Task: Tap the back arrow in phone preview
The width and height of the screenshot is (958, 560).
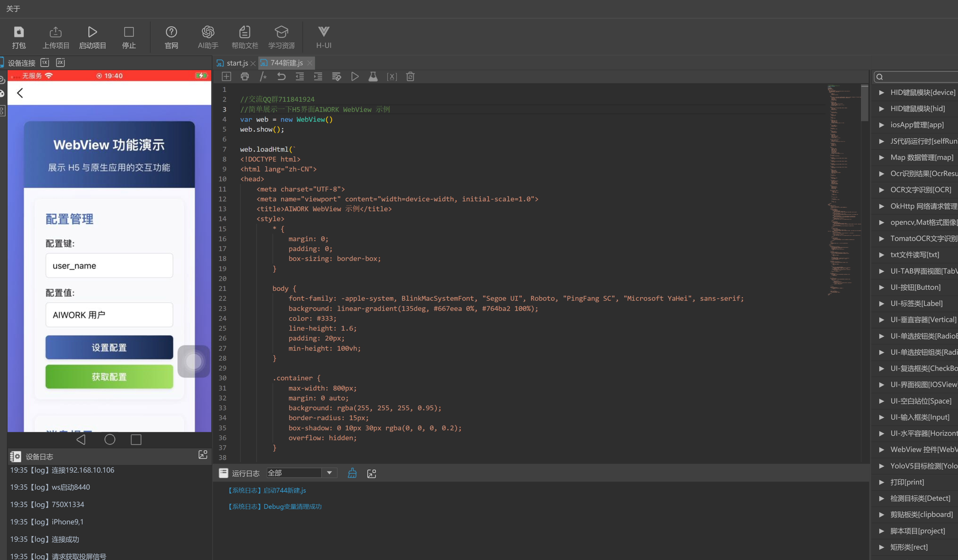Action: click(x=20, y=93)
